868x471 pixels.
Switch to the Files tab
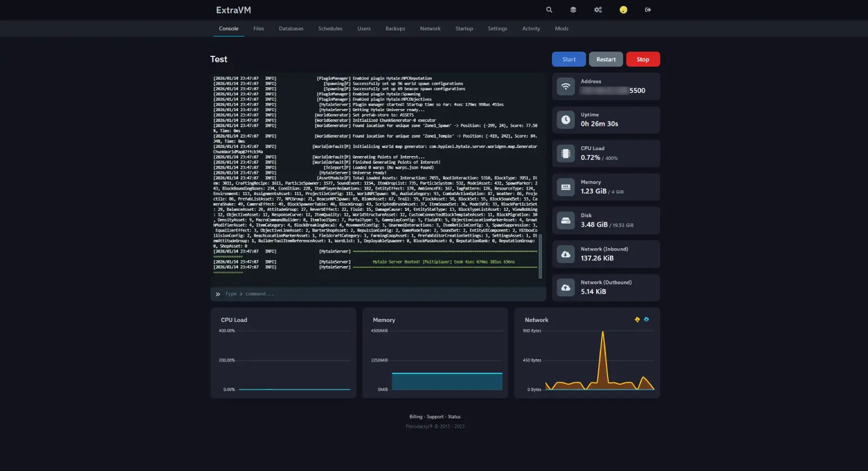click(258, 29)
